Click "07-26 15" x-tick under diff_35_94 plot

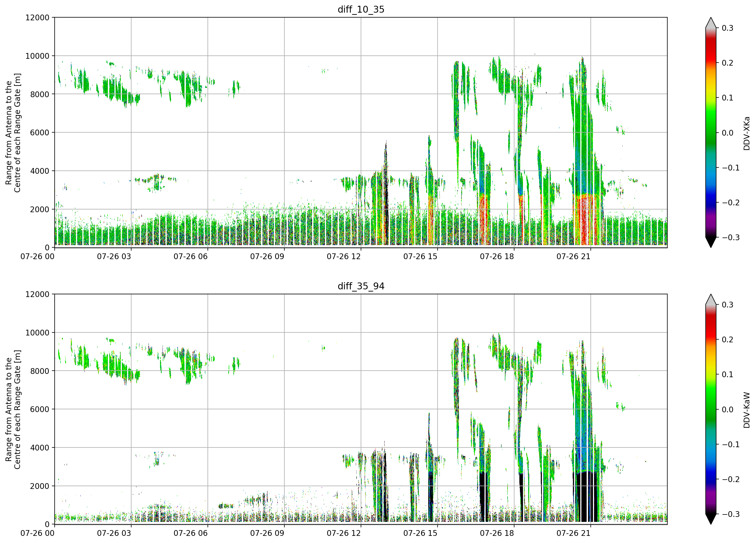420,533
